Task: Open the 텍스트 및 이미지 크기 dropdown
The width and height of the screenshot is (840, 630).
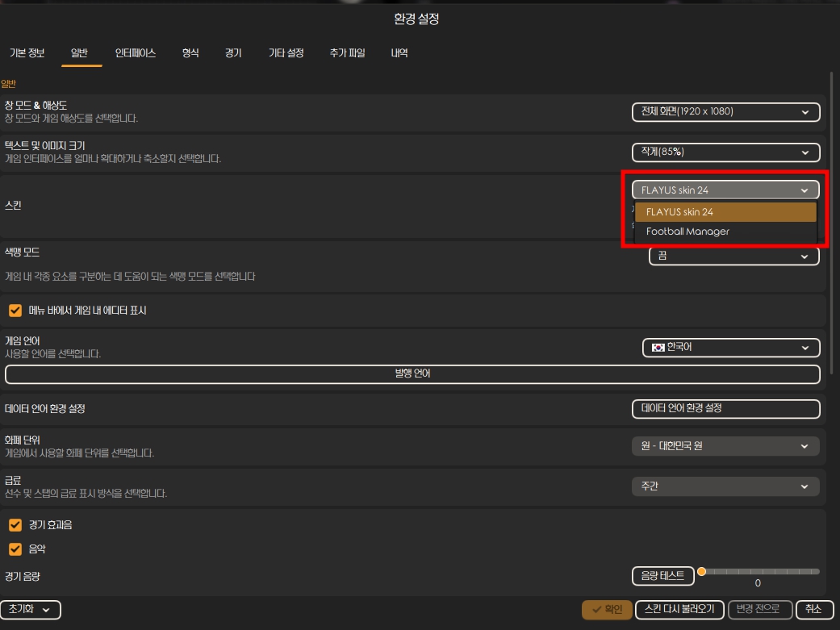Action: pos(725,152)
